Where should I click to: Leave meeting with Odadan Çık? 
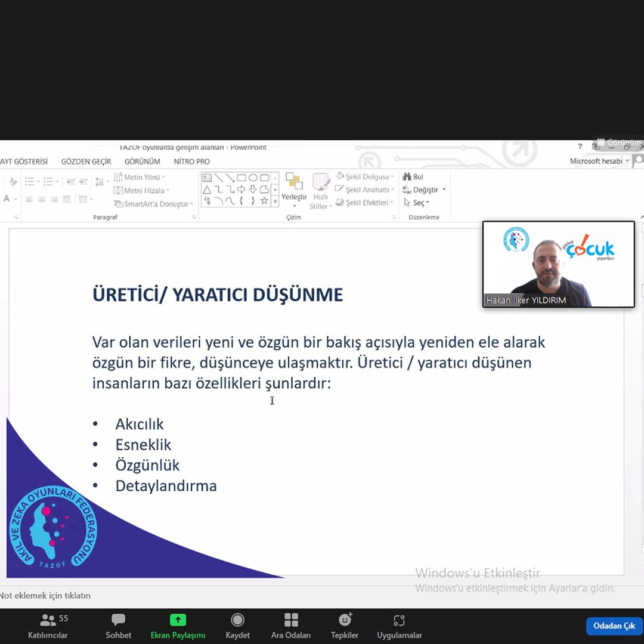(614, 626)
